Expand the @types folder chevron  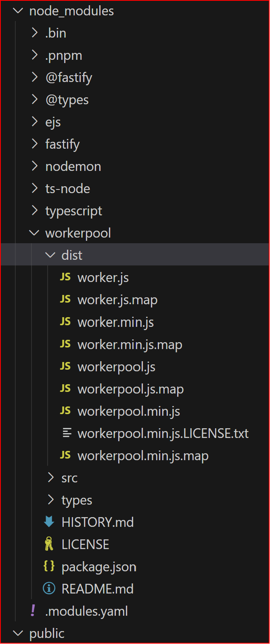[x=35, y=100]
